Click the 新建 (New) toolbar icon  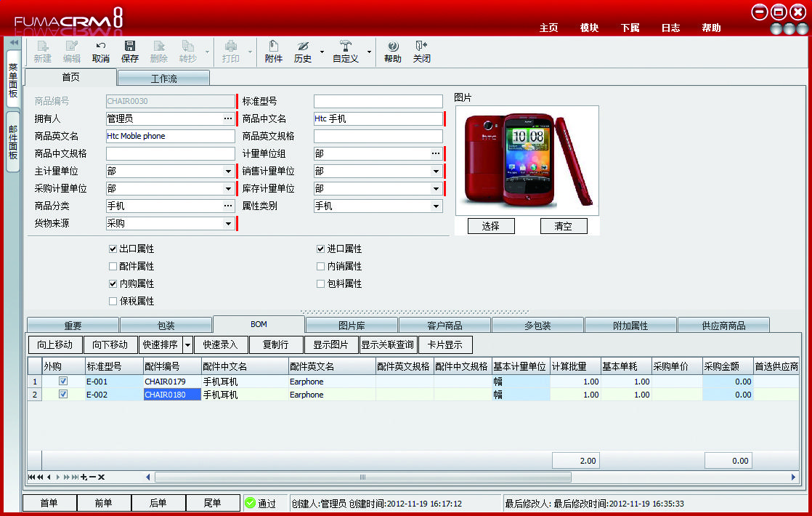point(42,47)
